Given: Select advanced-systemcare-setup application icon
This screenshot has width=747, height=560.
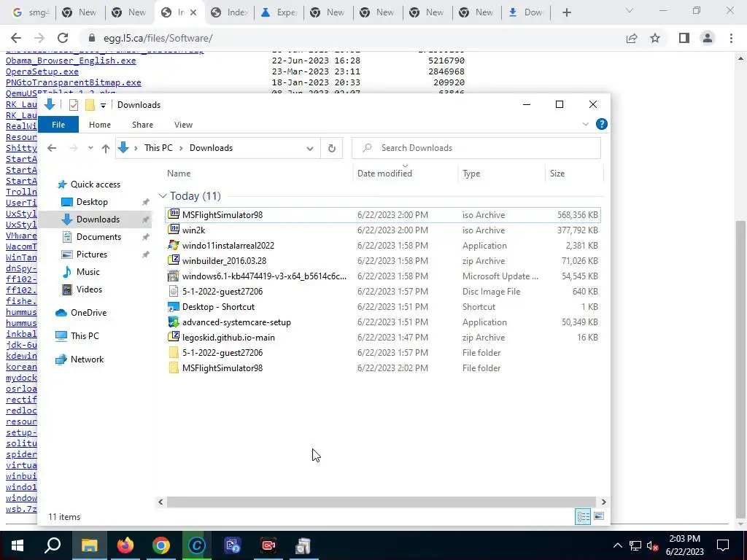Looking at the screenshot, I should click(174, 322).
